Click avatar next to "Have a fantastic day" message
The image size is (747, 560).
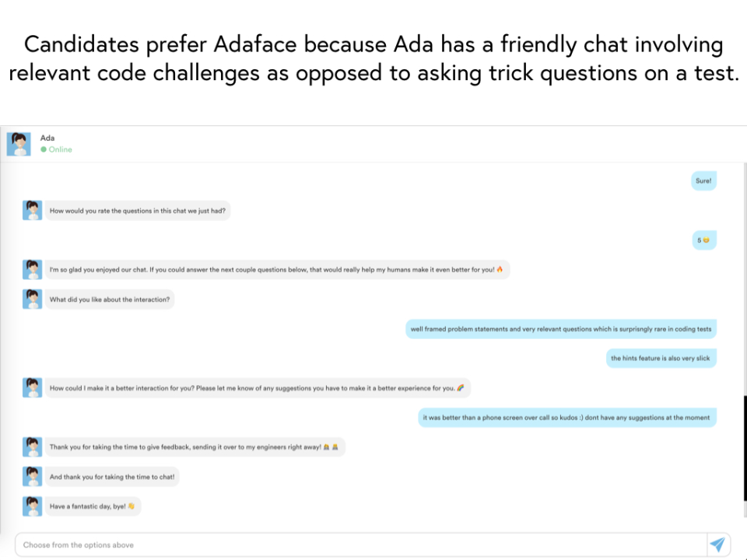click(32, 506)
